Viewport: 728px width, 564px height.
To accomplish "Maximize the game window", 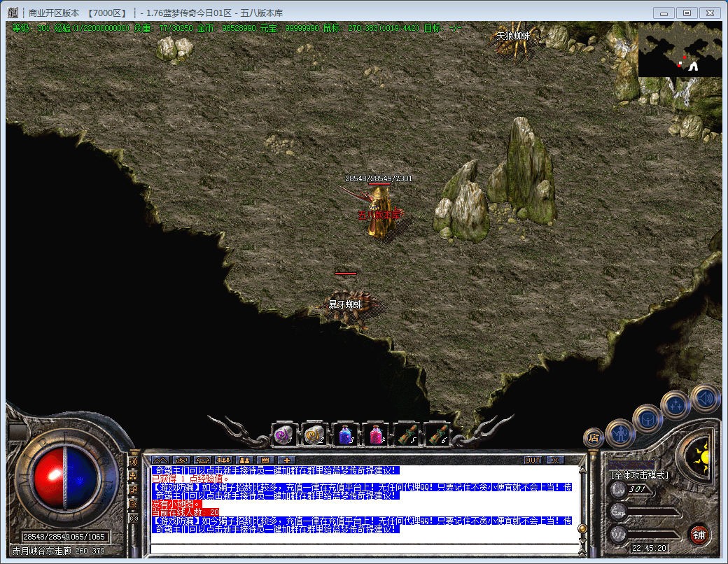I will (x=687, y=13).
